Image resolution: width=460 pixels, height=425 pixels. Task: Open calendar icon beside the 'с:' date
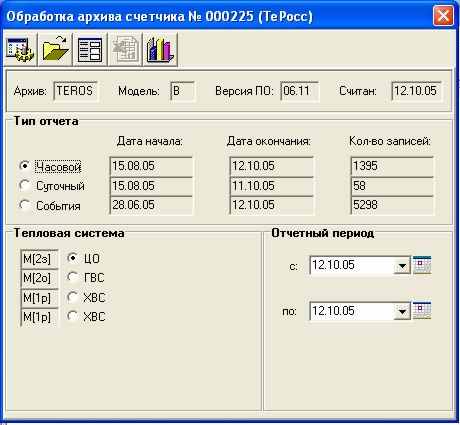point(422,265)
